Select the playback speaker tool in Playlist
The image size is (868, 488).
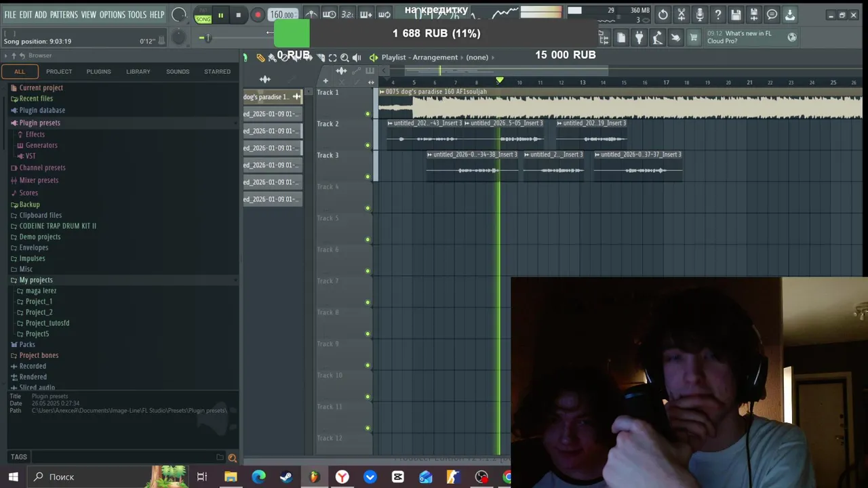pos(357,58)
